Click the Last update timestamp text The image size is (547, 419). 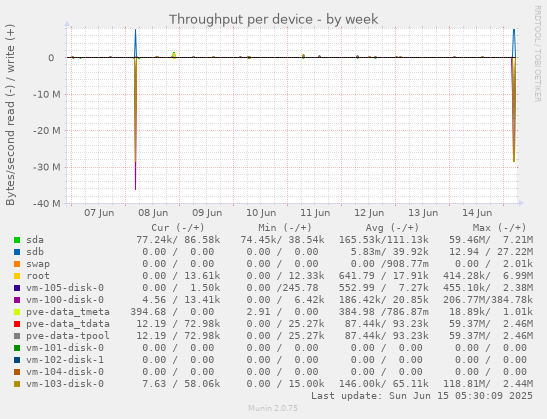pyautogui.click(x=422, y=396)
